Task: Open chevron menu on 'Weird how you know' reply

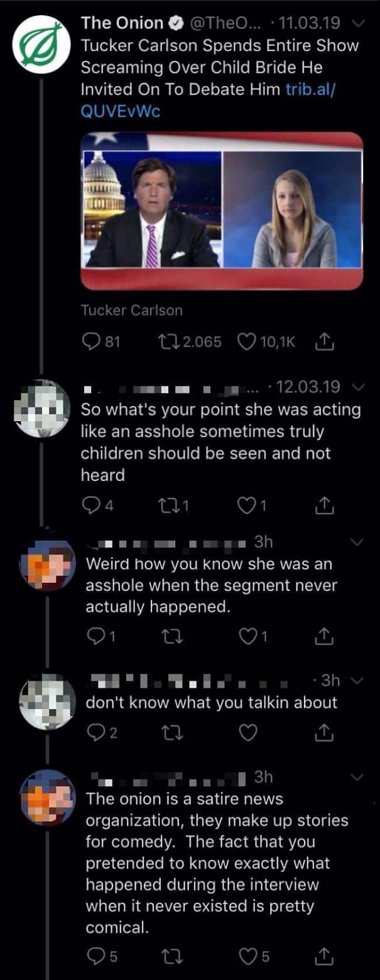Action: (356, 542)
